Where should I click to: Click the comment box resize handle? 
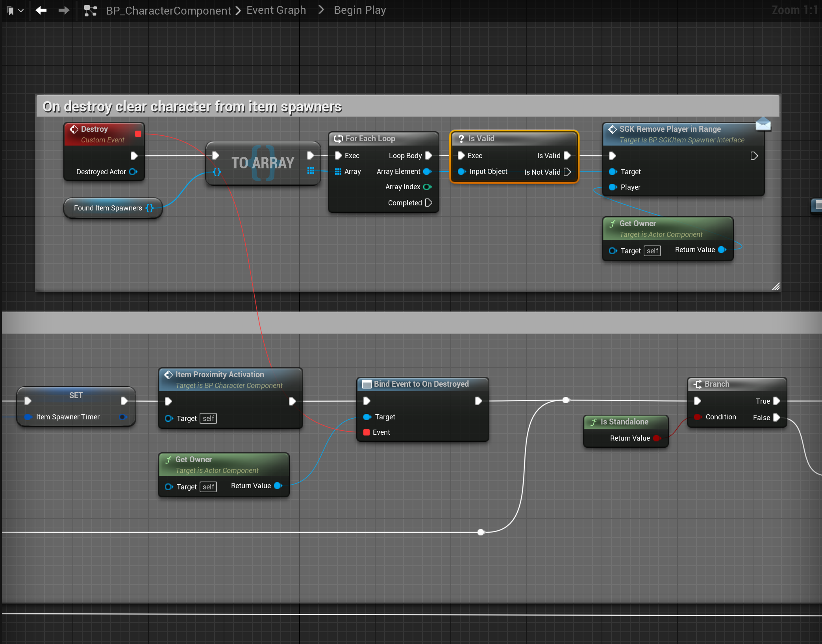(776, 286)
